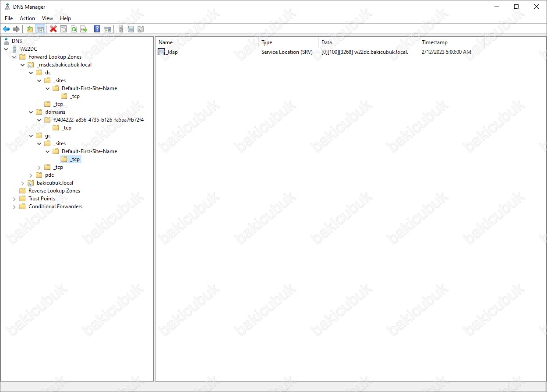The image size is (547, 392).
Task: Select the _sites folder under dc
Action: (60, 80)
